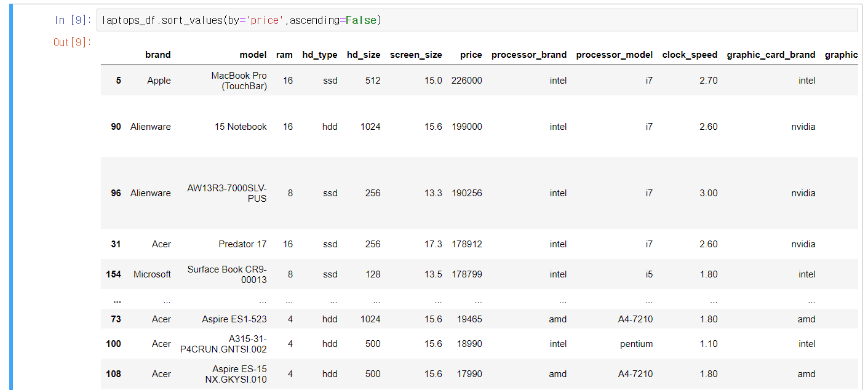Click the price value 199000
868x390 pixels.
pos(467,127)
